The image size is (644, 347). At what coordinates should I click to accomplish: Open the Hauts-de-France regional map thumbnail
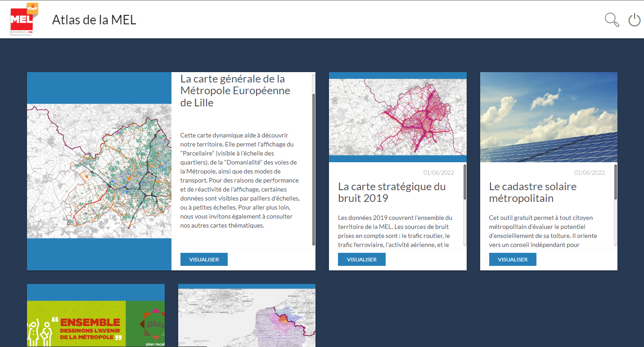tap(247, 315)
